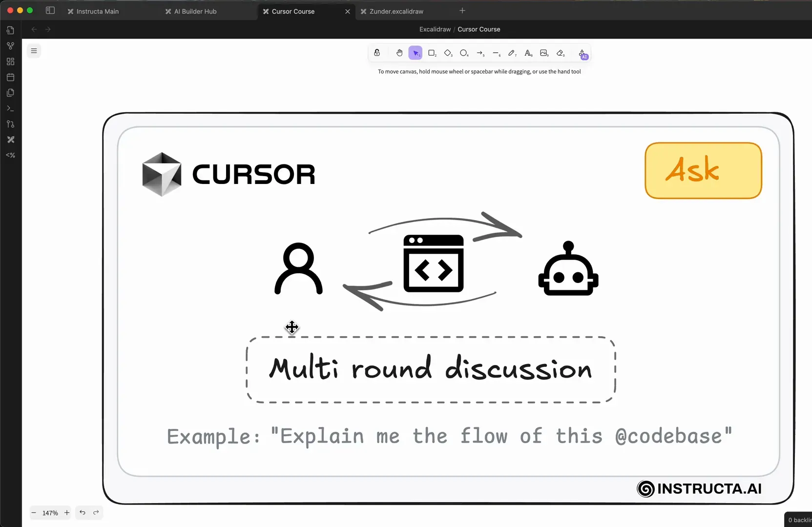Select the Ellipse tool
The height and width of the screenshot is (527, 812).
coord(464,53)
